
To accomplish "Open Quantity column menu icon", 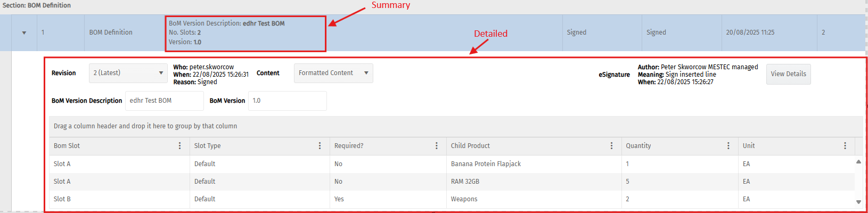I will [x=728, y=146].
